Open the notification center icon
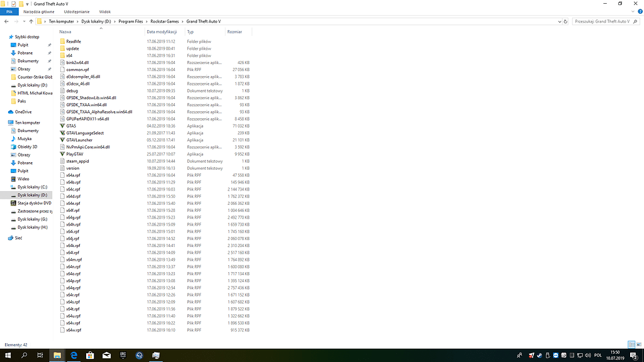The image size is (644, 362). click(634, 356)
